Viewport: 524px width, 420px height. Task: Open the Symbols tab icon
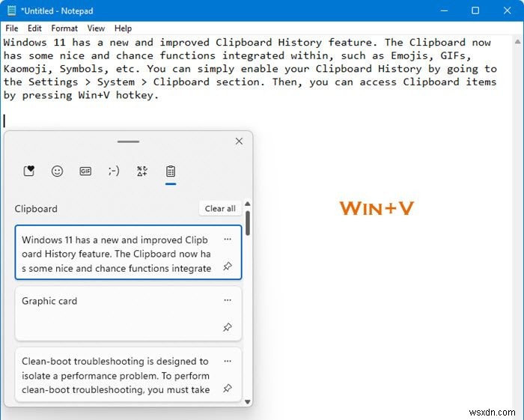[x=142, y=171]
